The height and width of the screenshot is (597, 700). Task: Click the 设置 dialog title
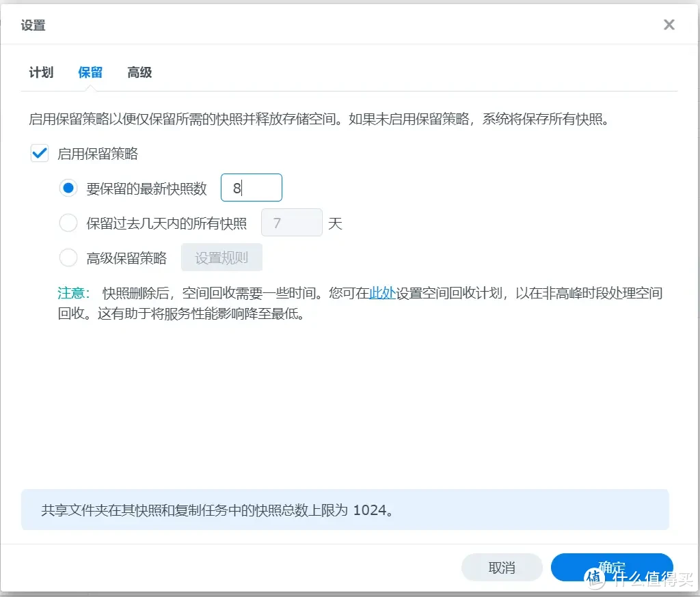tap(33, 25)
